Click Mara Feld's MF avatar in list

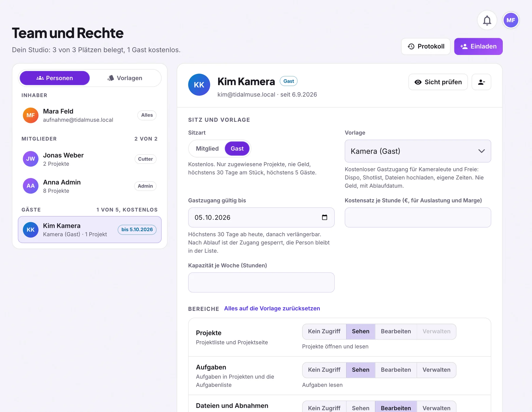pyautogui.click(x=31, y=115)
